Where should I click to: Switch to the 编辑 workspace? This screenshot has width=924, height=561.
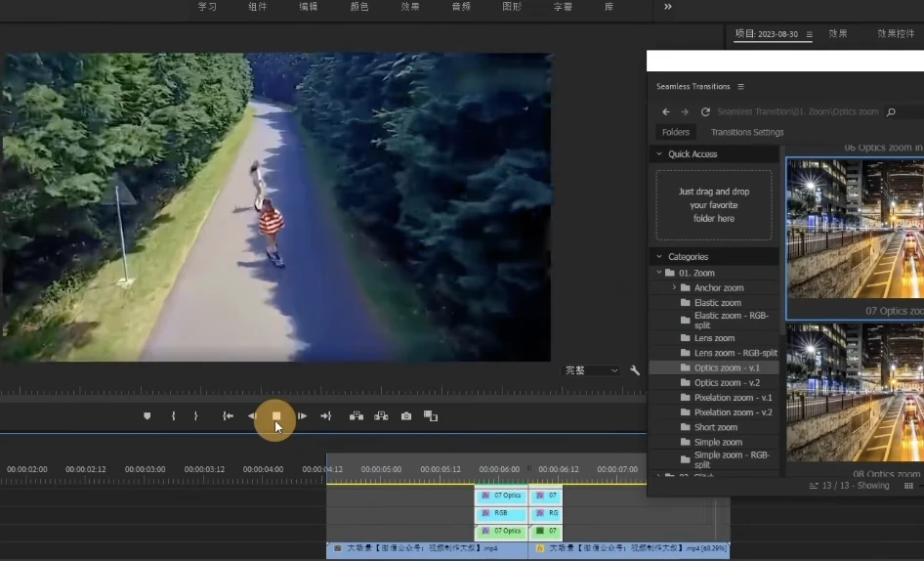309,7
